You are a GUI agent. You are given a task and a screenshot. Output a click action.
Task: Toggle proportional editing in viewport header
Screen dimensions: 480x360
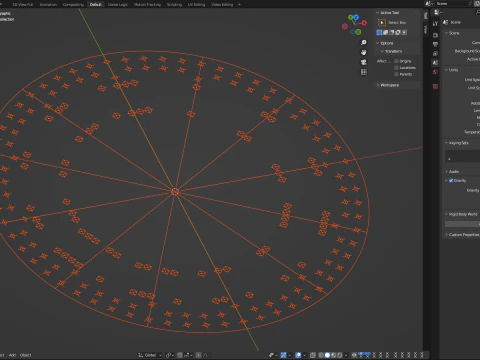click(x=198, y=355)
